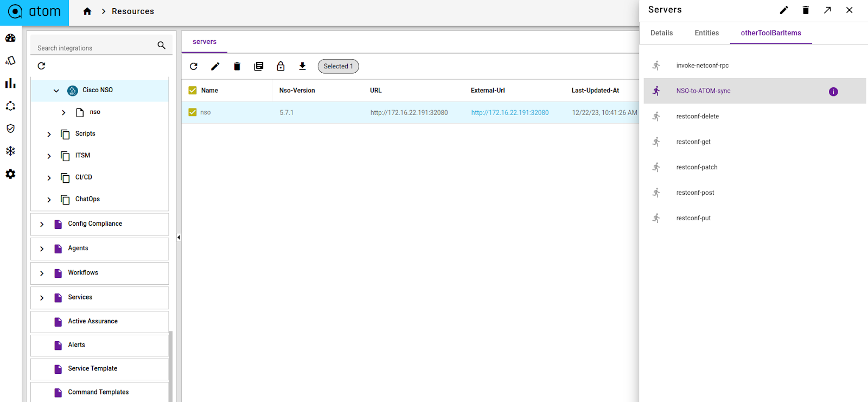Refresh the servers table

194,66
